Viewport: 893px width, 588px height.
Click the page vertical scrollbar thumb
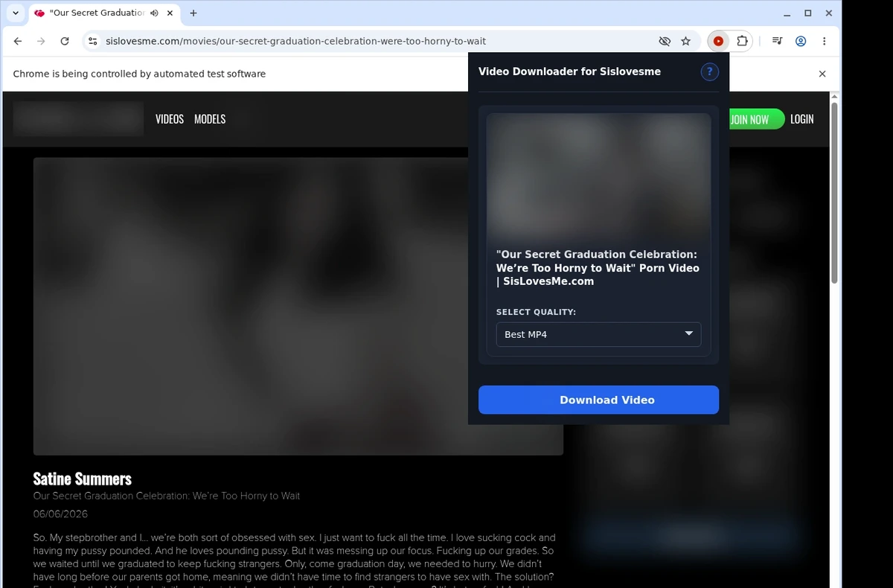pos(834,193)
